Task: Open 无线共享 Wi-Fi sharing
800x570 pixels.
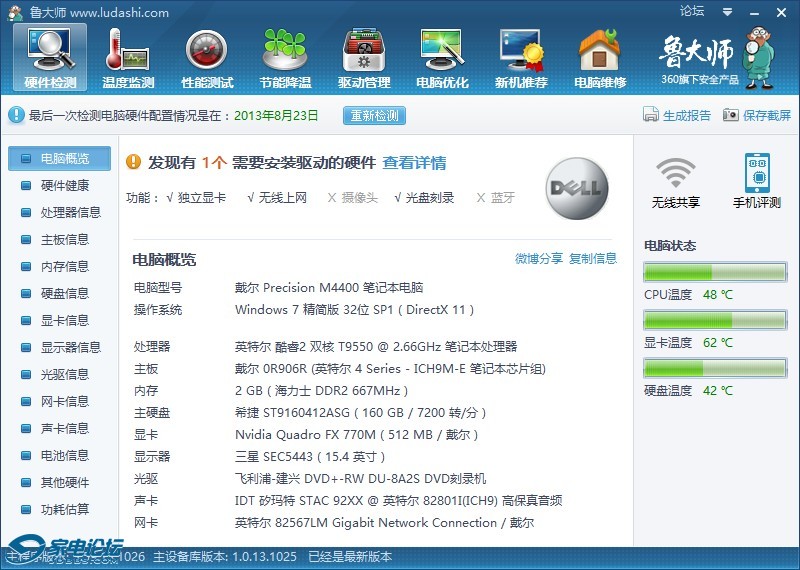Action: [x=676, y=181]
